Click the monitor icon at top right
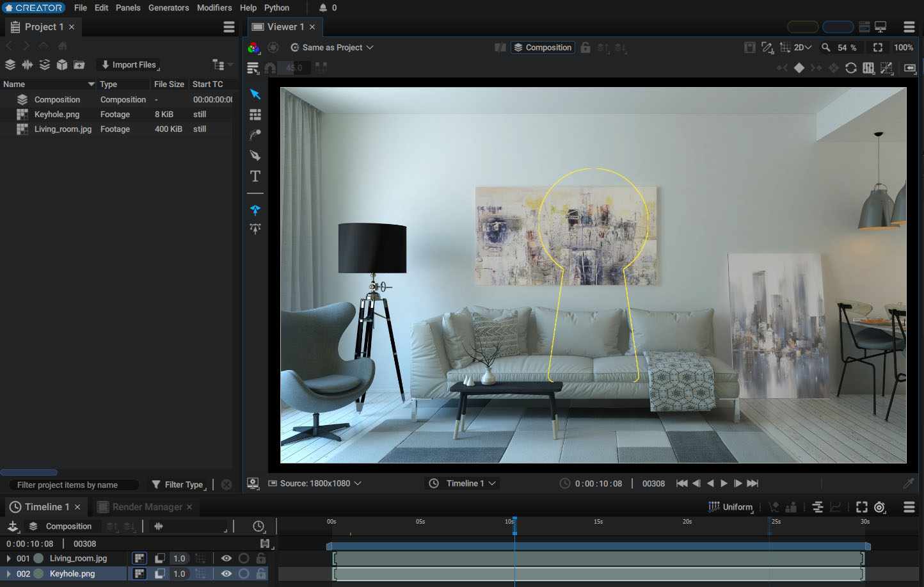This screenshot has height=587, width=924. (881, 27)
